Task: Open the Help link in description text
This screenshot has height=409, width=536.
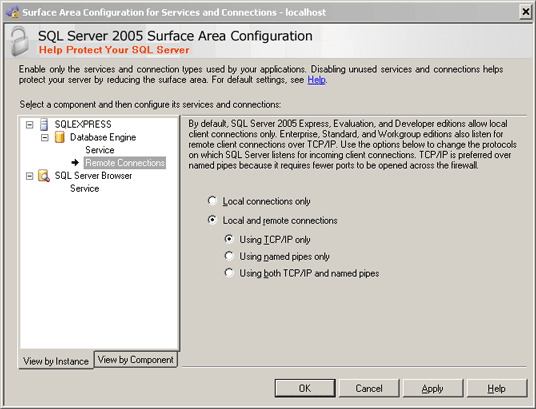Action: tap(316, 80)
